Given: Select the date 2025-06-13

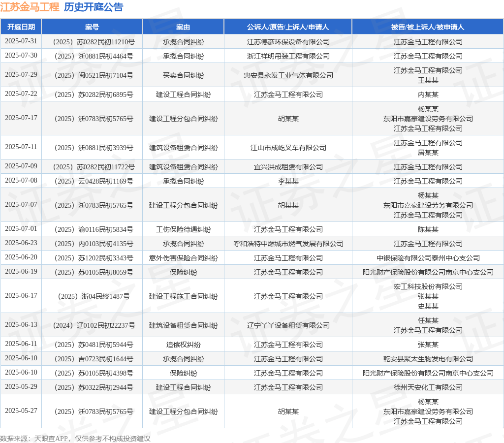Looking at the screenshot, I should [x=21, y=325].
